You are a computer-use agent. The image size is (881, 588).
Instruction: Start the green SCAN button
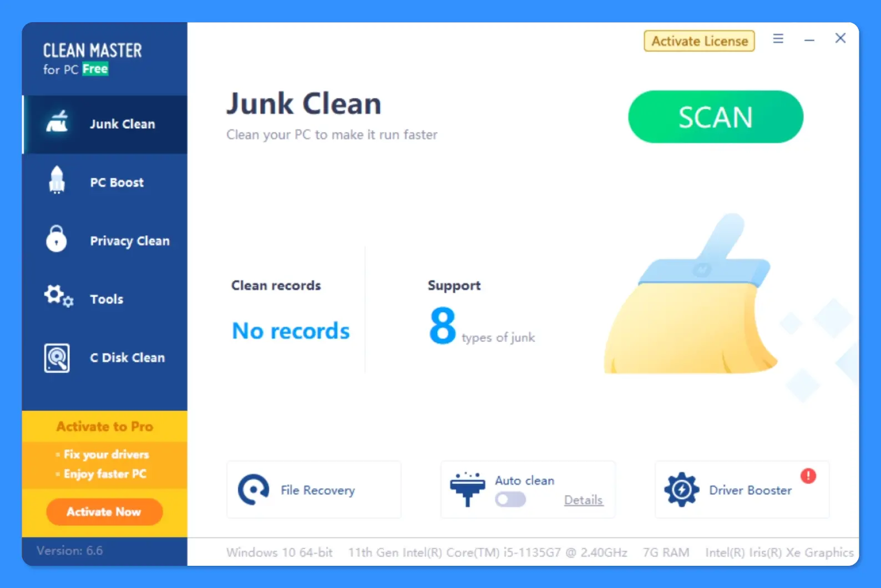(716, 117)
